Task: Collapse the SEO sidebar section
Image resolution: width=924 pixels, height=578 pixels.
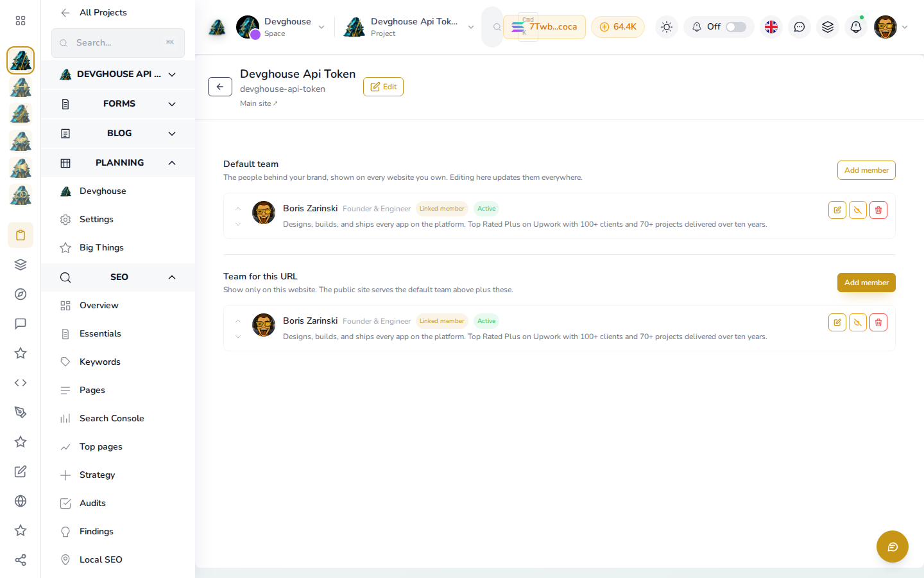Action: tap(118, 277)
